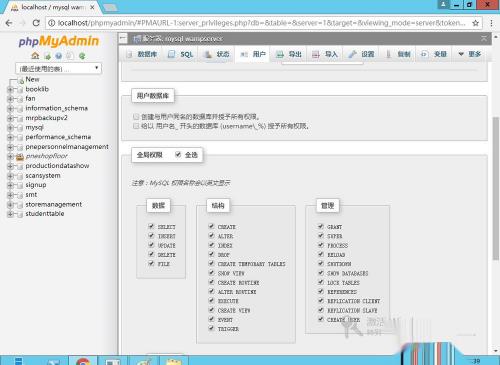
Task: Toggle the Check all (全选) global privileges checkbox
Action: (x=178, y=154)
